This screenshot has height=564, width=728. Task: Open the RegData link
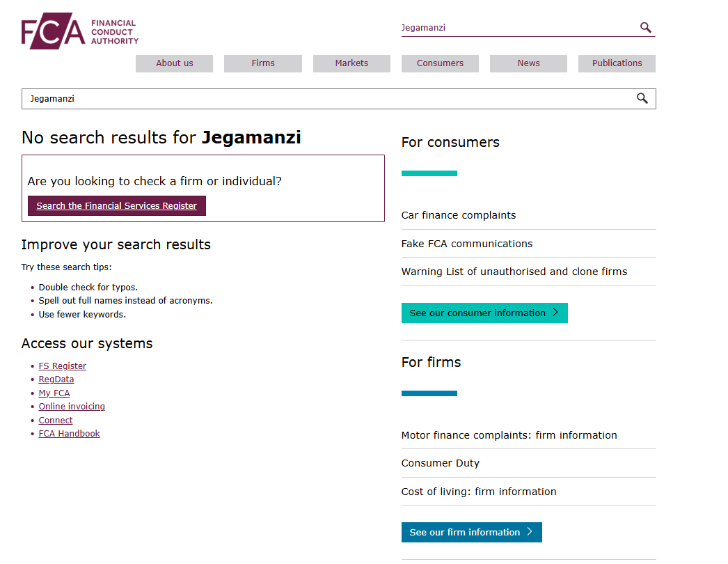[56, 379]
